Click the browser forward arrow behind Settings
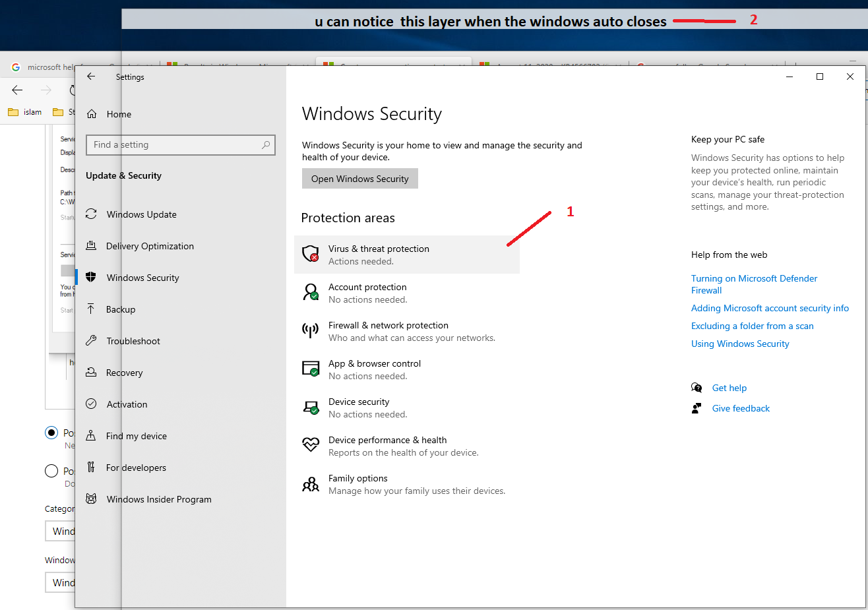 coord(46,90)
